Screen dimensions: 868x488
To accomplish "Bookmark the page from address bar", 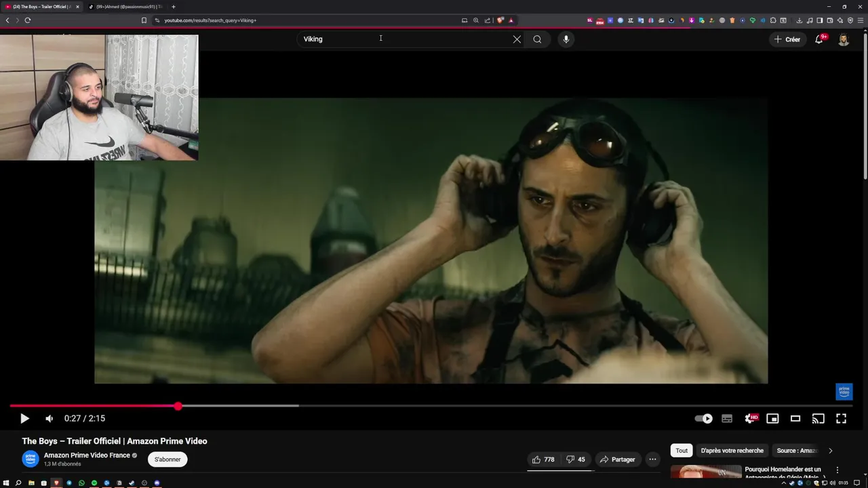I will point(144,20).
